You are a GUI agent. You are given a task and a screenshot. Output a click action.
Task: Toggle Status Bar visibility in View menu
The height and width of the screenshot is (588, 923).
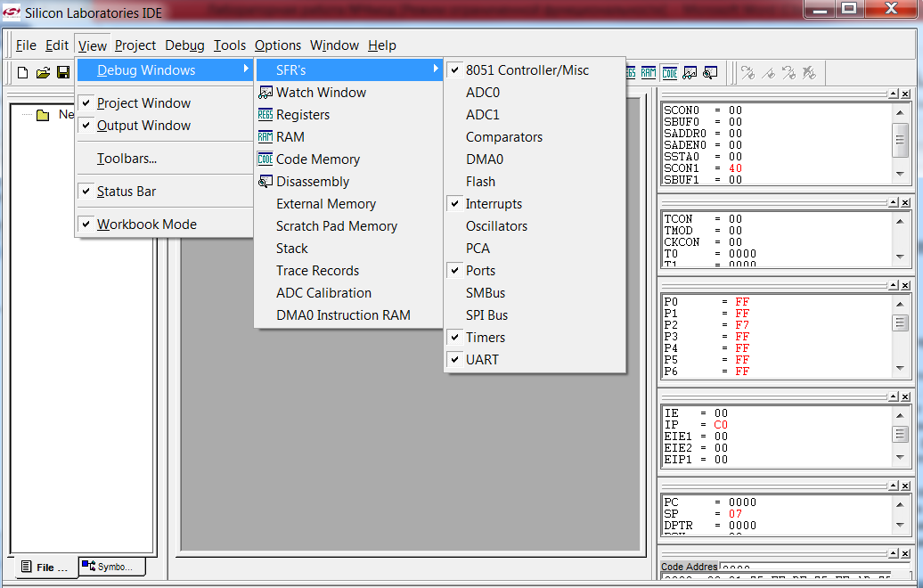(x=164, y=192)
